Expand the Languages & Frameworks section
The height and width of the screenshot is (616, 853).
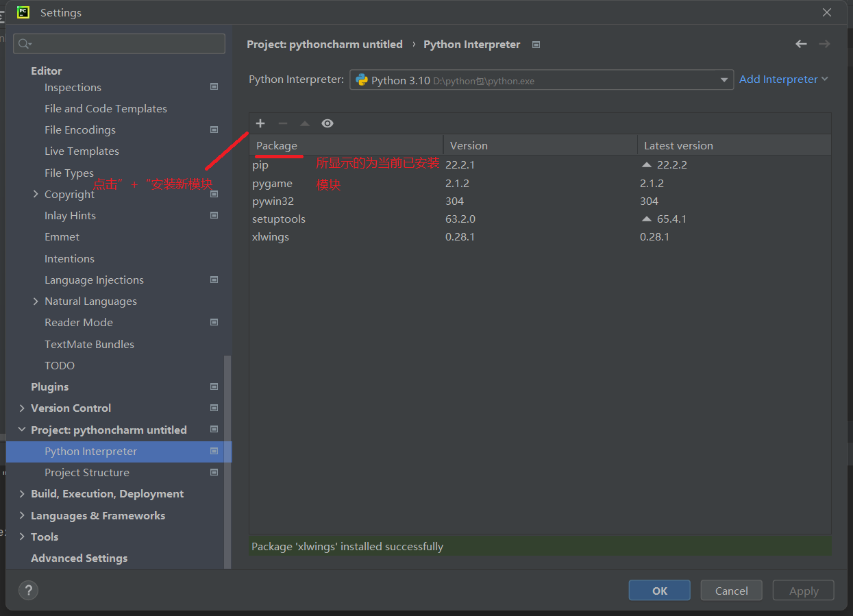[x=22, y=515]
